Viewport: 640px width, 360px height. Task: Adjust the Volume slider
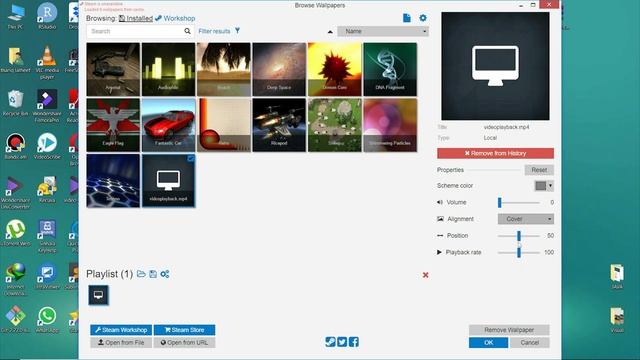[x=519, y=202]
